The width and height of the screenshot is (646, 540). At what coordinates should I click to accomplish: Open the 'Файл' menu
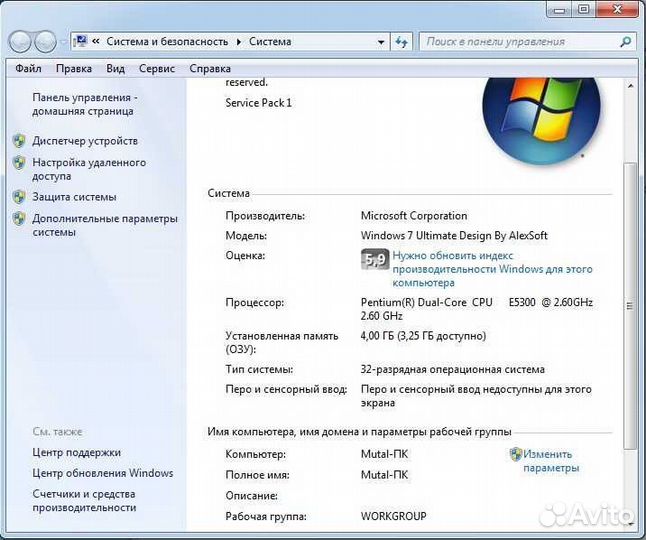[28, 68]
